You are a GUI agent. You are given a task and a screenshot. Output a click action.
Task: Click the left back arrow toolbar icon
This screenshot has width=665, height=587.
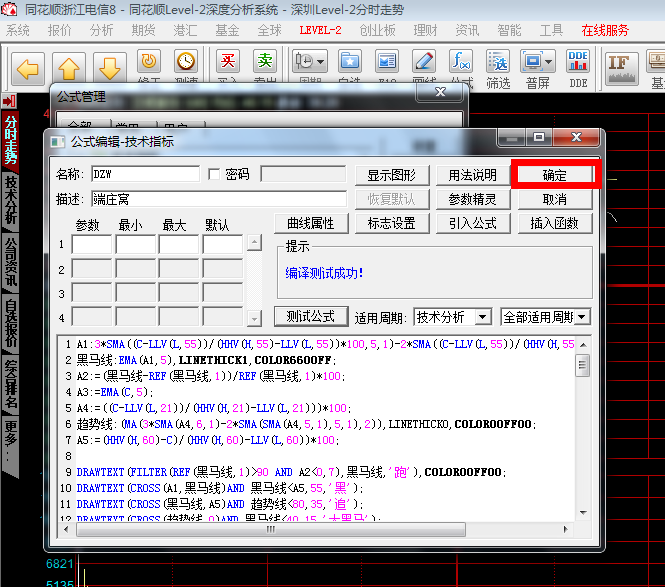click(28, 69)
